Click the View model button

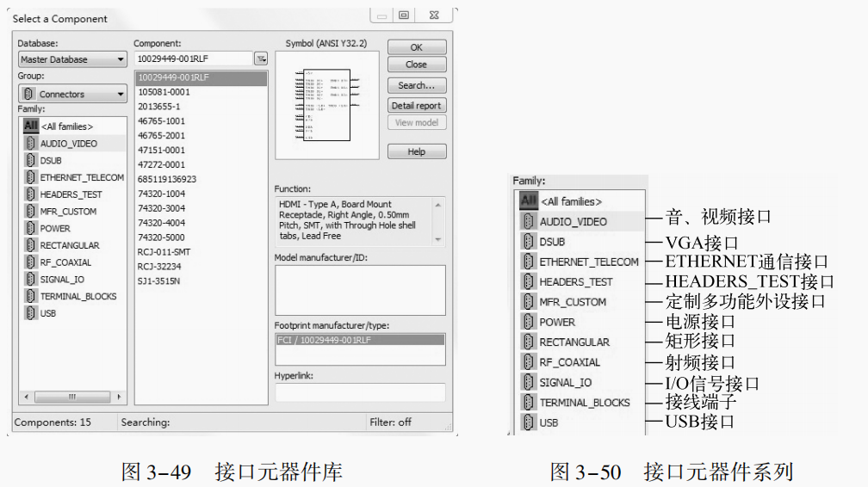point(416,122)
